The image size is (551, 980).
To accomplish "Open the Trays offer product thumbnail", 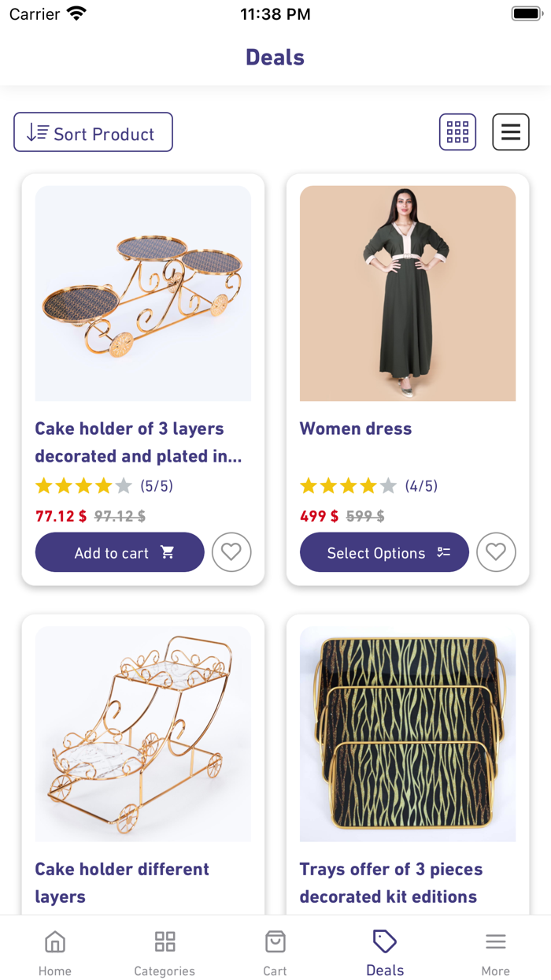I will [x=408, y=734].
